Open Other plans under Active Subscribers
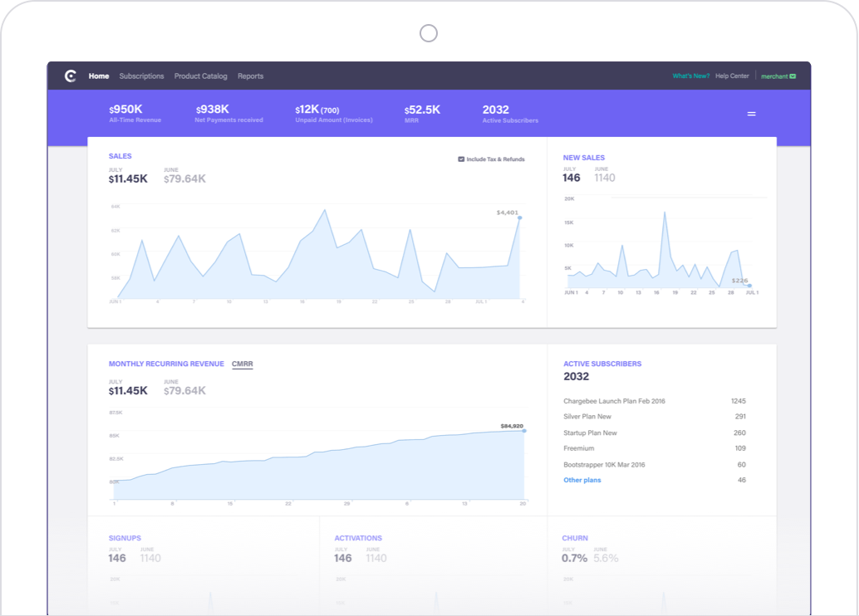 click(x=582, y=480)
